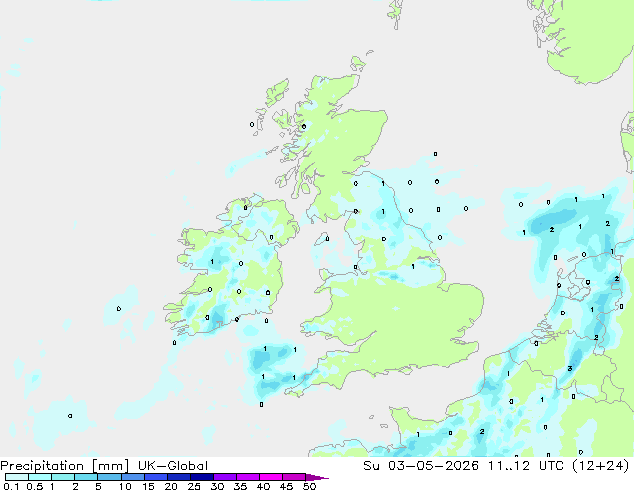Click the legend value '25'
The width and height of the screenshot is (634, 490).
(x=194, y=486)
